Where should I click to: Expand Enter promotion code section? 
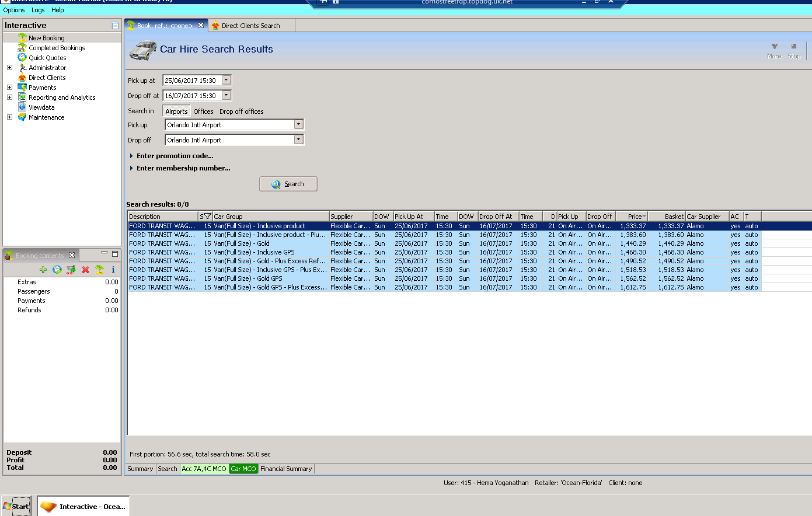click(x=131, y=156)
